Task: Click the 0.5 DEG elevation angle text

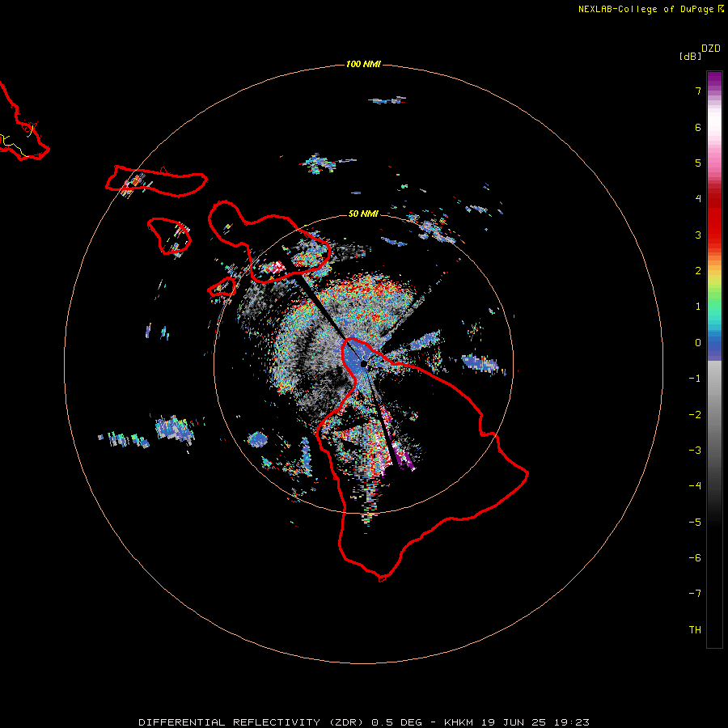Action: (x=397, y=722)
